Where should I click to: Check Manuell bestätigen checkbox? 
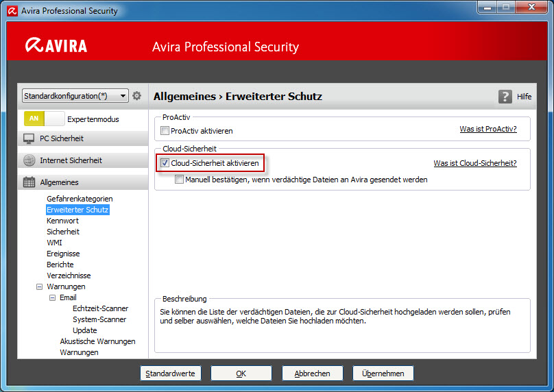(179, 180)
